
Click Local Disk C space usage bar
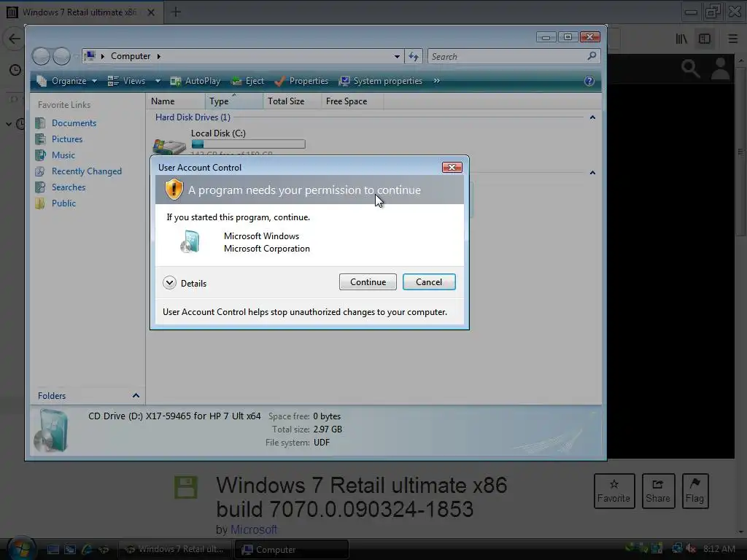click(x=248, y=144)
